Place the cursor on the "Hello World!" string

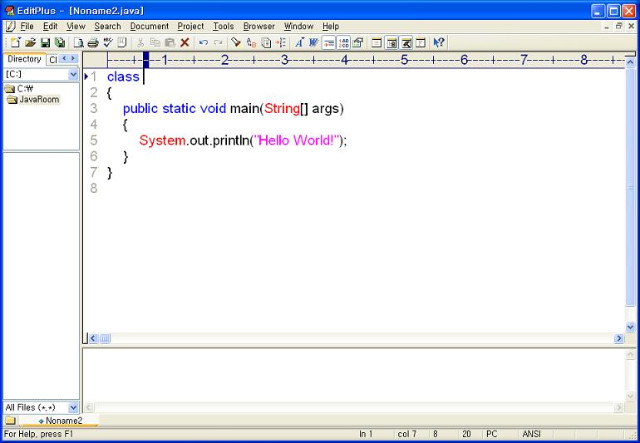pos(297,140)
